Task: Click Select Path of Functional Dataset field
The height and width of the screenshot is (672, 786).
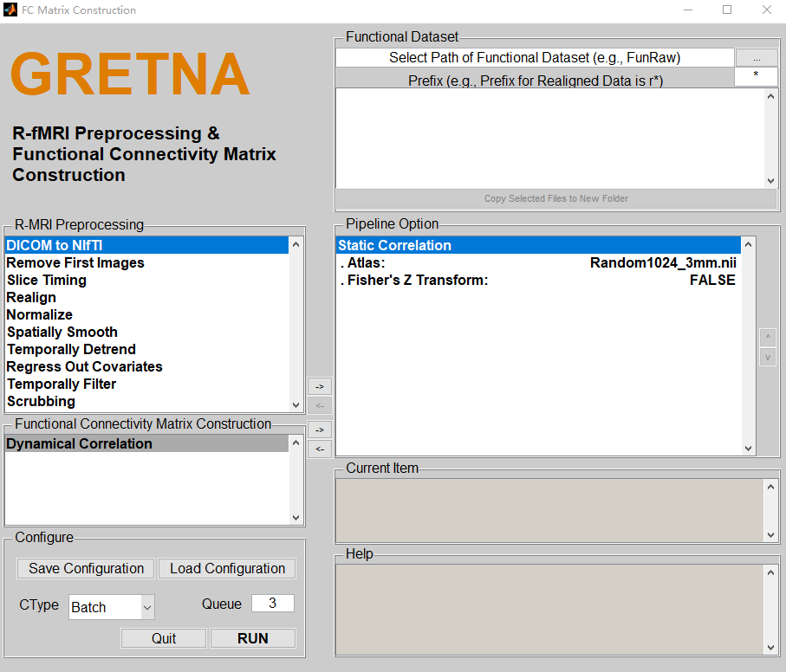Action: click(x=535, y=57)
